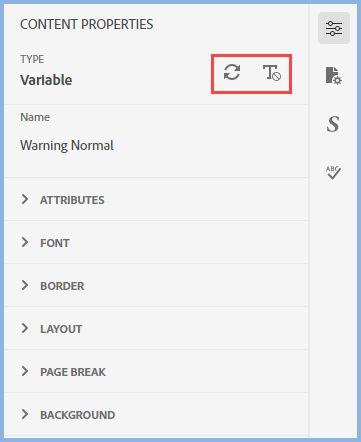
Task: Click the convert variable to text icon
Action: (x=272, y=73)
